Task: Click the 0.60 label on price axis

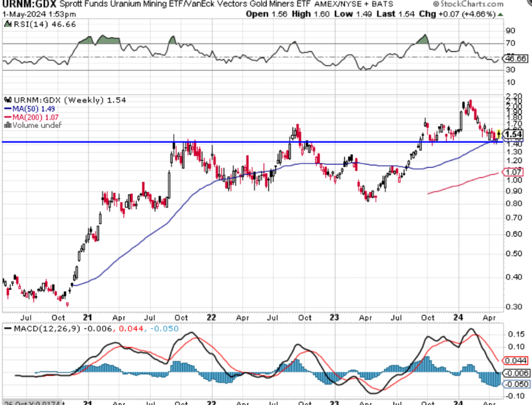Action: tap(514, 234)
